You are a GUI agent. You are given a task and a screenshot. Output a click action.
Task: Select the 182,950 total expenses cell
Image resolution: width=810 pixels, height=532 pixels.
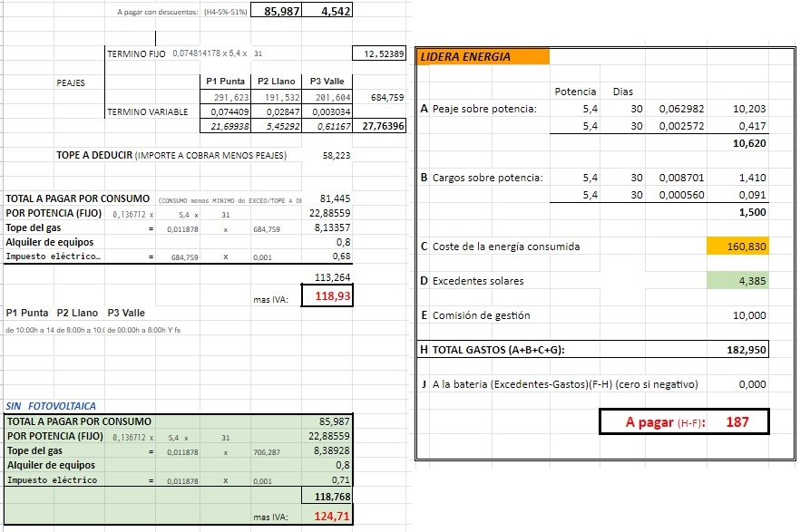737,350
